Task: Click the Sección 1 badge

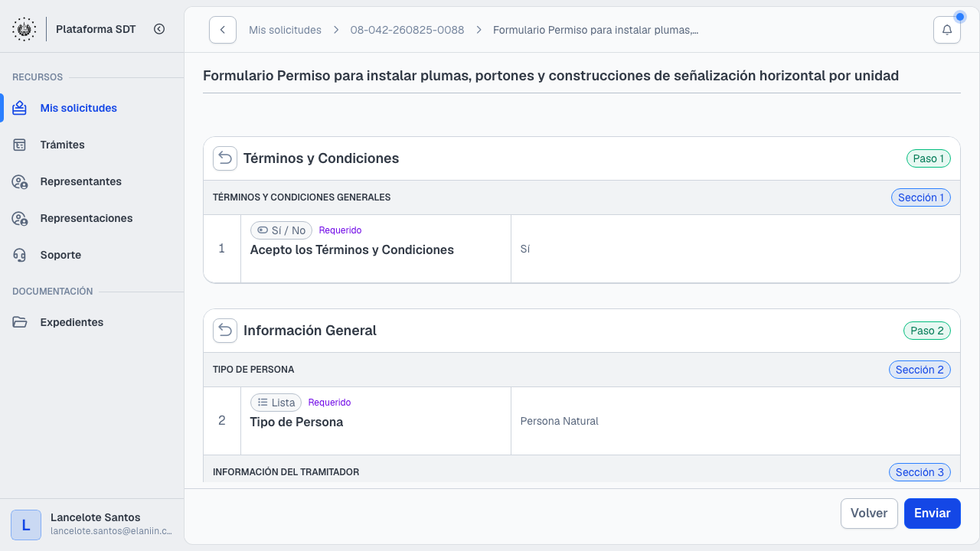Action: 921,197
